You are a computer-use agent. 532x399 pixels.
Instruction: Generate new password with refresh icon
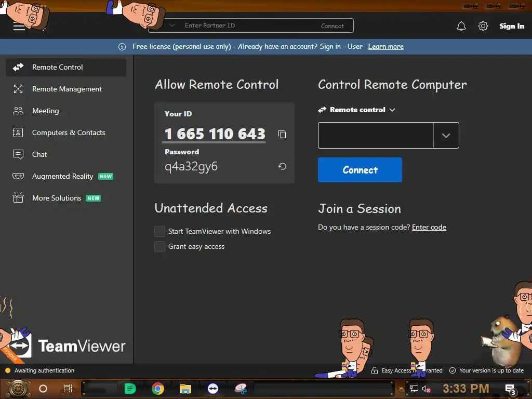282,166
